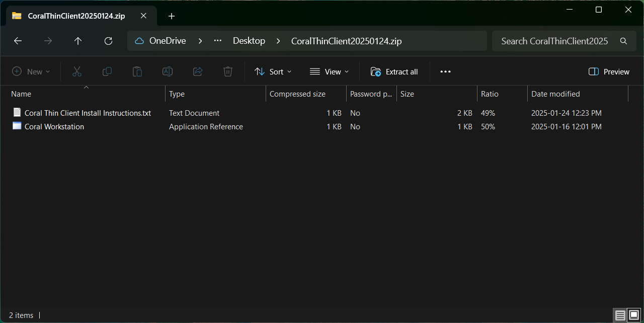Click the forward navigation arrow
This screenshot has height=323, width=644.
pos(48,41)
